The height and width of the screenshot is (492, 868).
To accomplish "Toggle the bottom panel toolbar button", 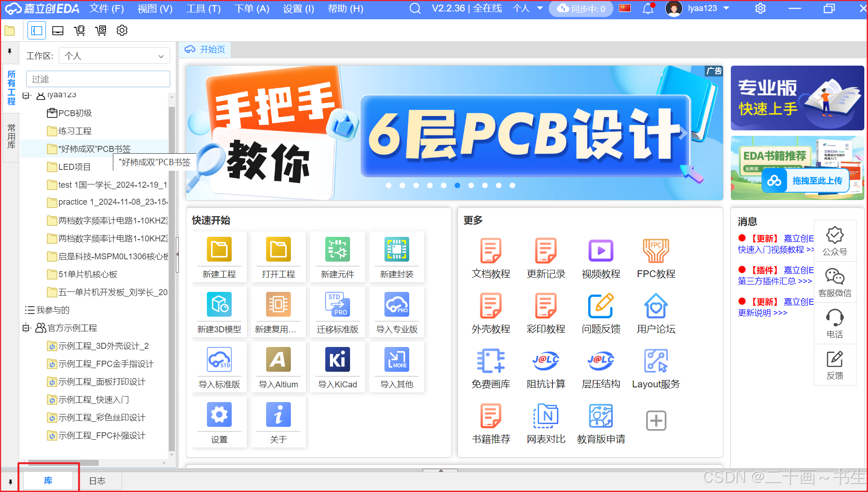I will point(58,31).
